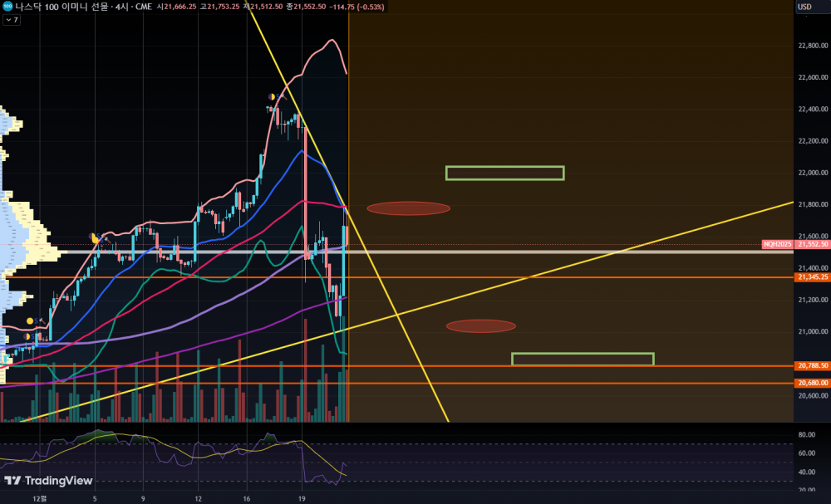Image resolution: width=831 pixels, height=504 pixels.
Task: Click the 22,000.00 price scale label
Action: 812,173
